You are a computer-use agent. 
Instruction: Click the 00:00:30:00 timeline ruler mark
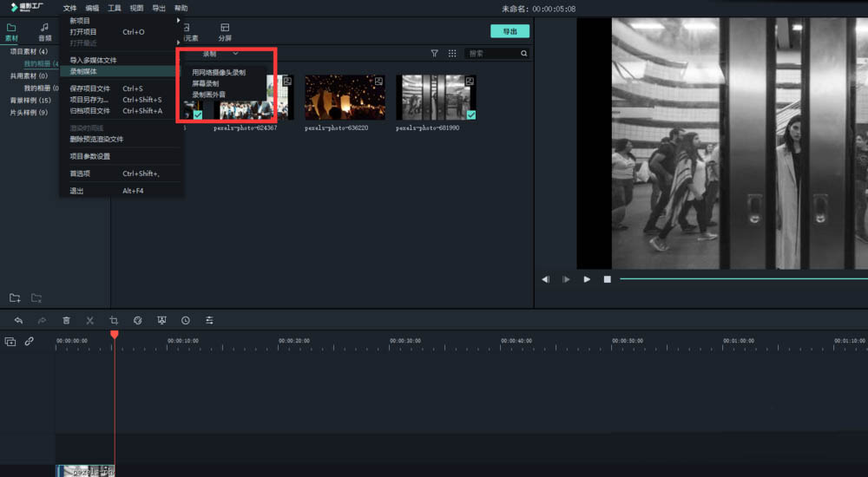click(x=405, y=341)
